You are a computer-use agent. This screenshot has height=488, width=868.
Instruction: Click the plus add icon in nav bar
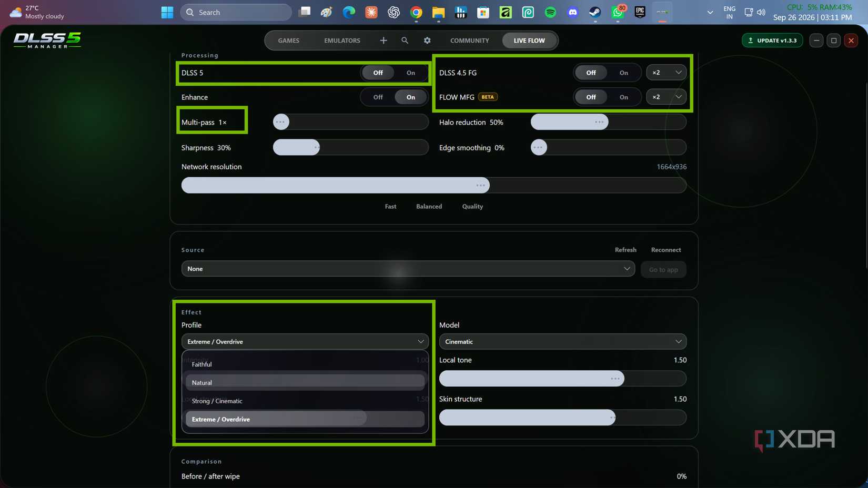tap(383, 40)
